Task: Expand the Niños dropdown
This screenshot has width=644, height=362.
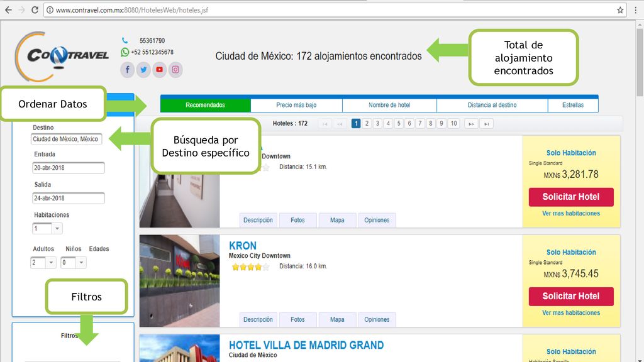Action: (81, 262)
